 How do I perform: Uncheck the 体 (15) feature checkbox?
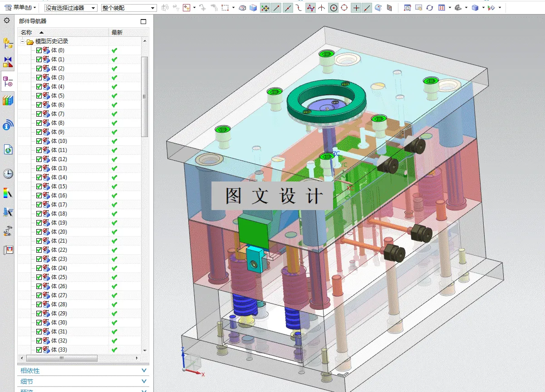click(39, 186)
